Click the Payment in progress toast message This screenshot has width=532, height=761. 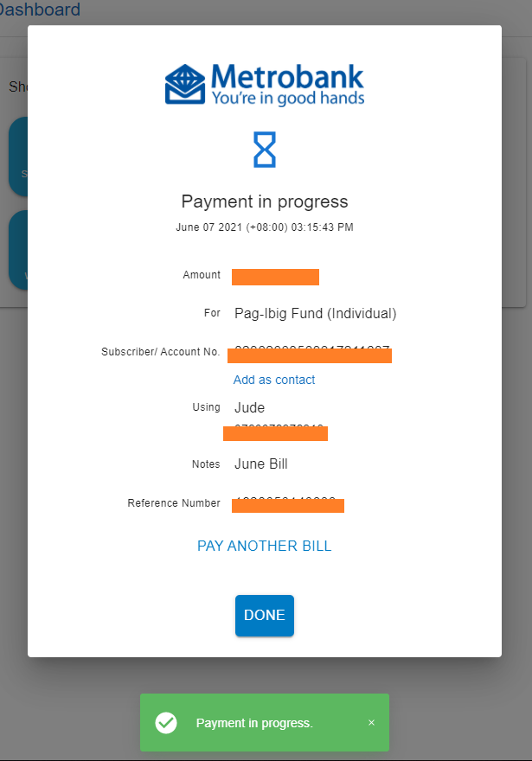(x=255, y=723)
